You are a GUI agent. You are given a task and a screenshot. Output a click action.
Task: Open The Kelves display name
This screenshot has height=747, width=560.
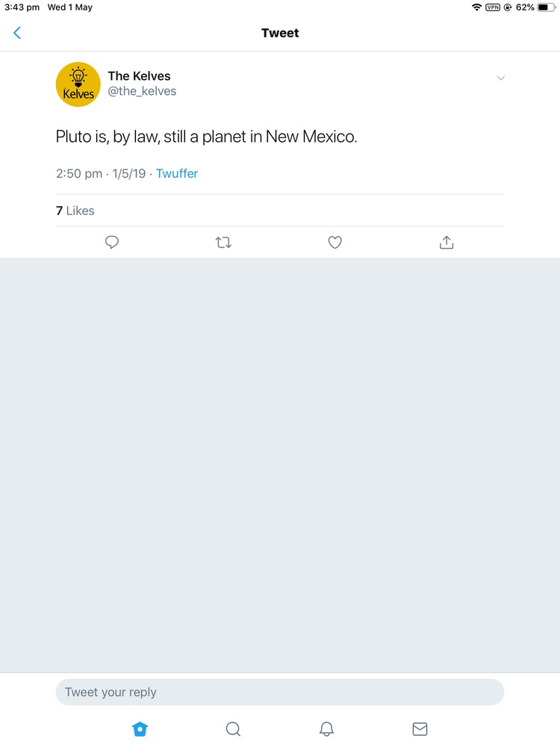(x=139, y=76)
